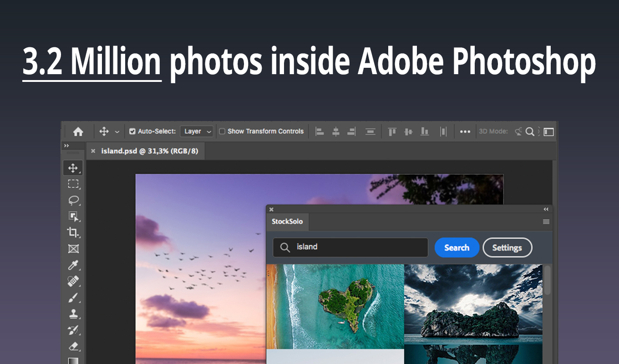
Task: Open StockSolo Settings
Action: (507, 248)
